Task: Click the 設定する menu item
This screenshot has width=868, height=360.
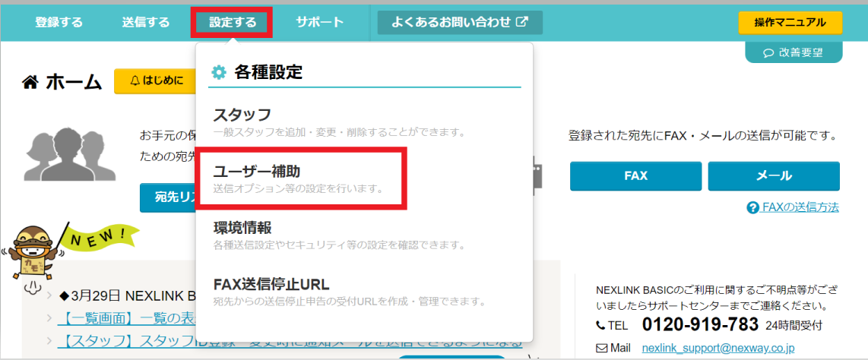Action: [233, 23]
